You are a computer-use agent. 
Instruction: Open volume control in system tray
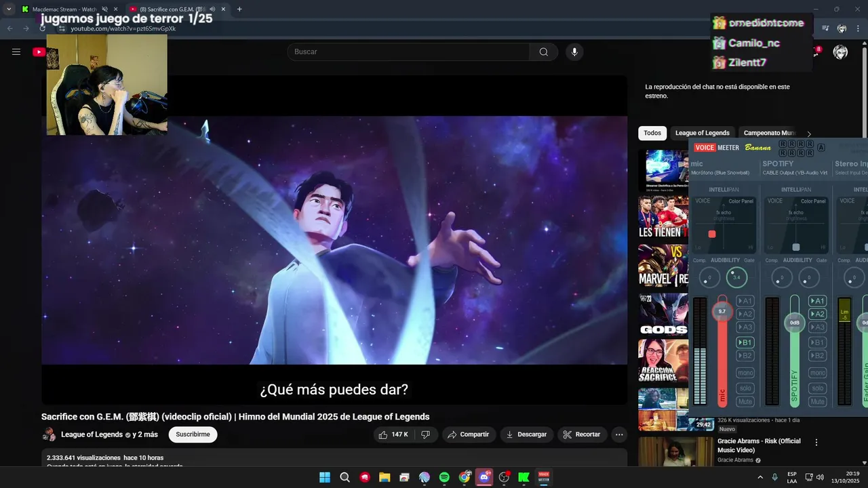click(820, 477)
